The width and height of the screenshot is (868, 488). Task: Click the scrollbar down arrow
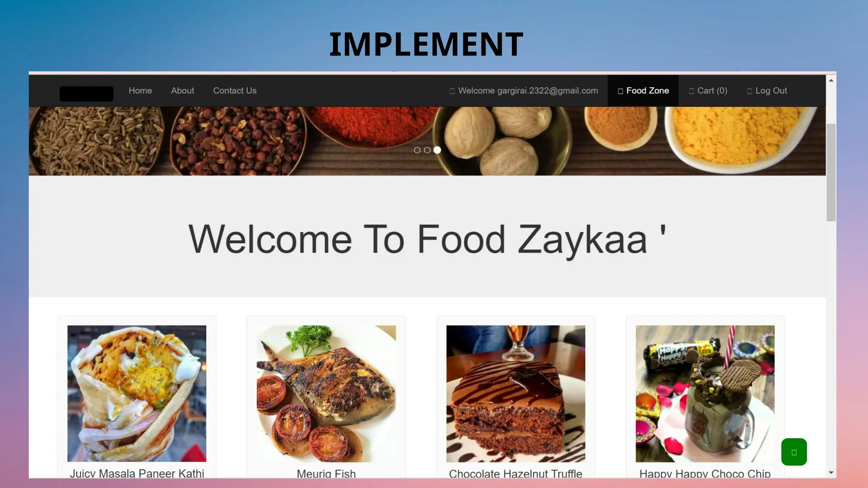point(831,472)
